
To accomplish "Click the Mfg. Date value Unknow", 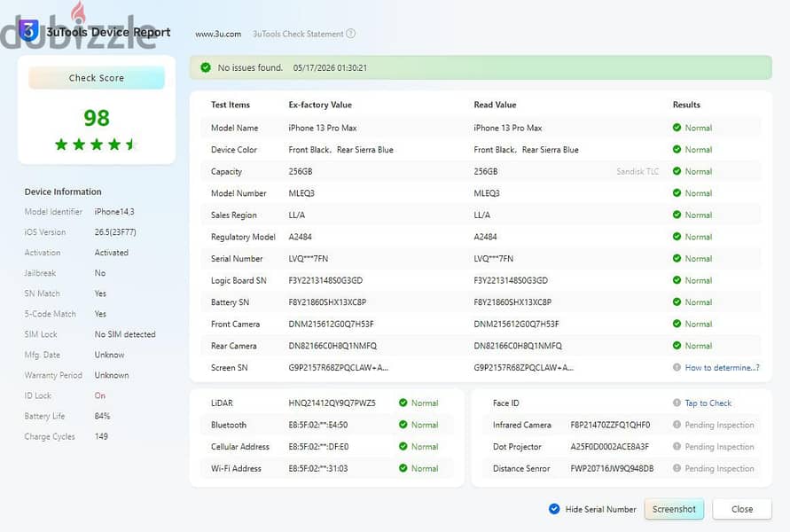I will point(109,355).
